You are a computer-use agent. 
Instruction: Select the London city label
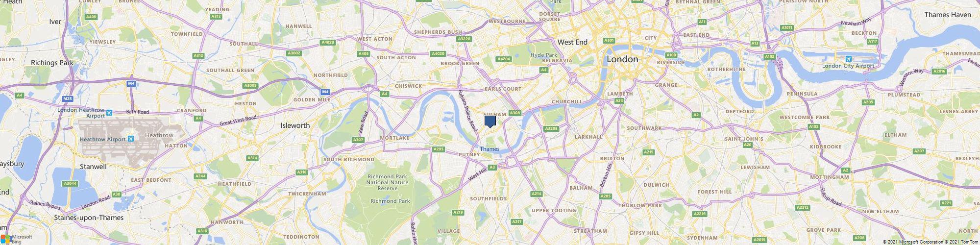[622, 59]
